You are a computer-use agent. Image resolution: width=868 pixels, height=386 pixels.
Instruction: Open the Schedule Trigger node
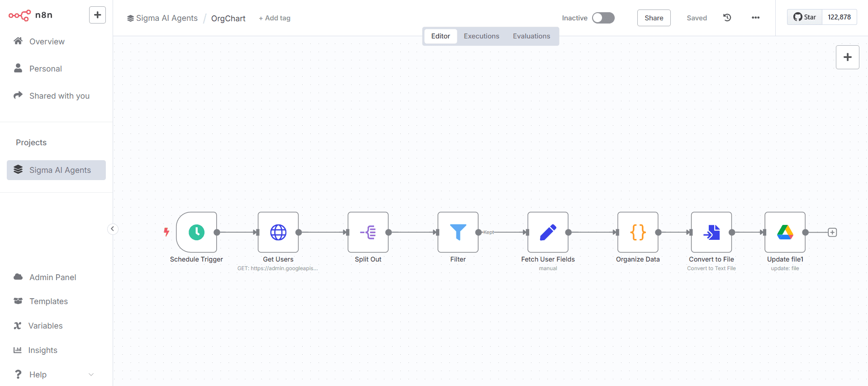(196, 232)
